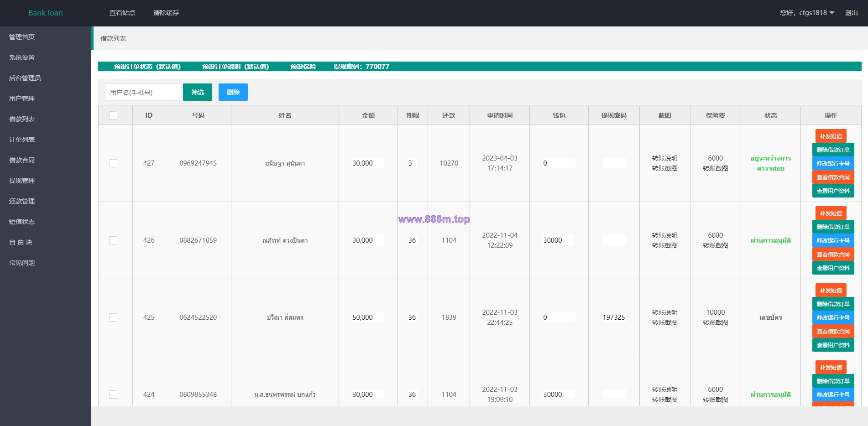Click 删除借款订单 for row 426
The image size is (868, 426).
[x=833, y=227]
